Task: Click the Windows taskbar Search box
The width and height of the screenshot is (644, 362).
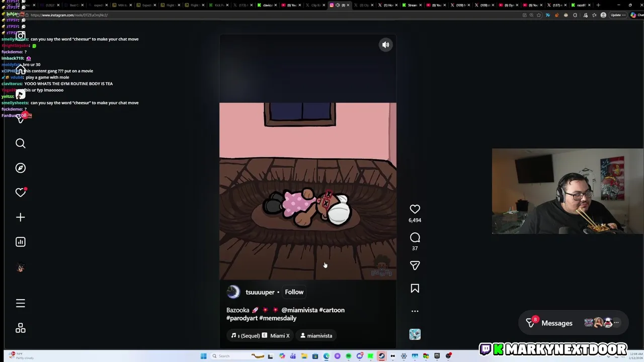Action: pos(237,356)
